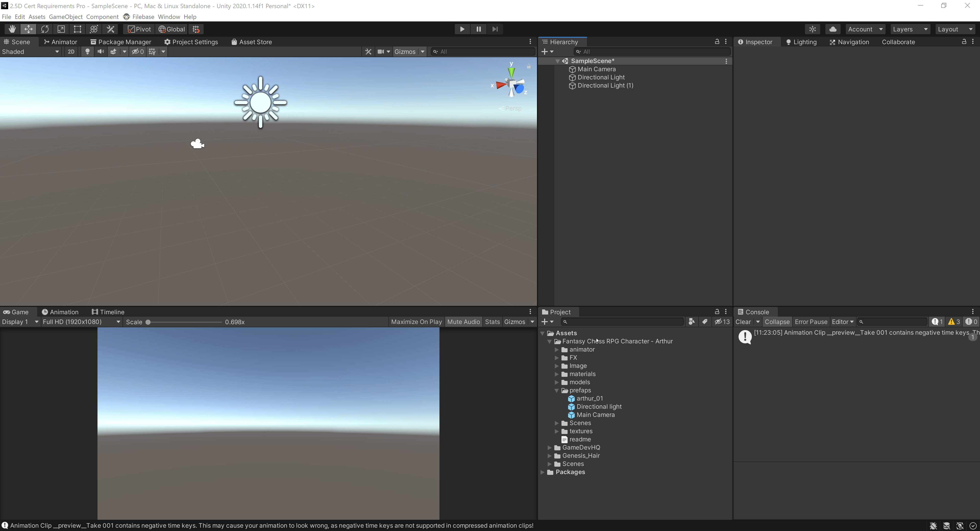Select the Hand tool in toolbar
Screen dimensions: 980x531
(12, 29)
